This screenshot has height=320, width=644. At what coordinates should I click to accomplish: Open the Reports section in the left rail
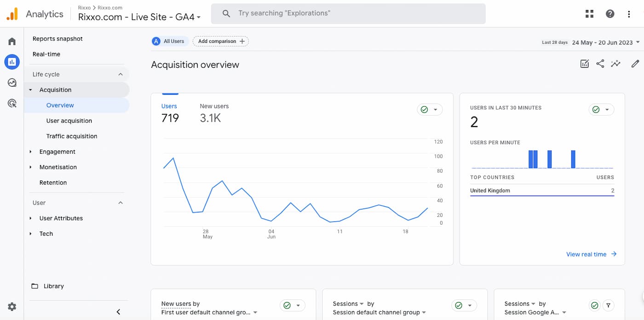point(11,62)
